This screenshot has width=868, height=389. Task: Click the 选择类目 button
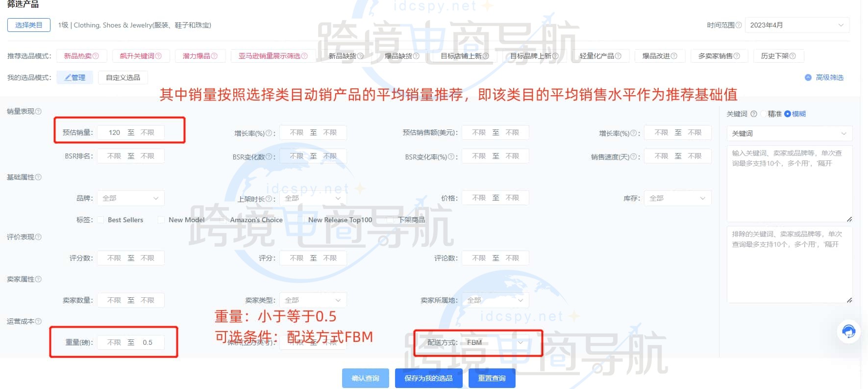coord(29,25)
